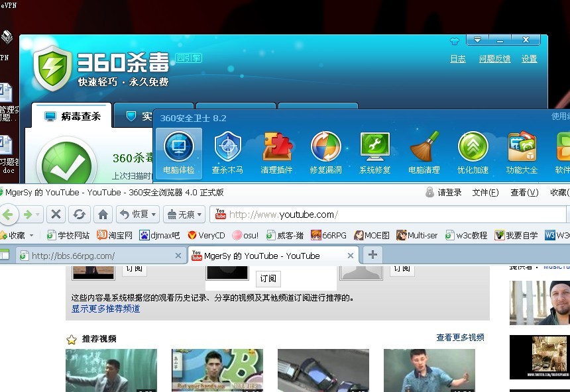Open 问题反馈 link in 360杀毒
Screen dimensions: 570x392
click(494, 59)
